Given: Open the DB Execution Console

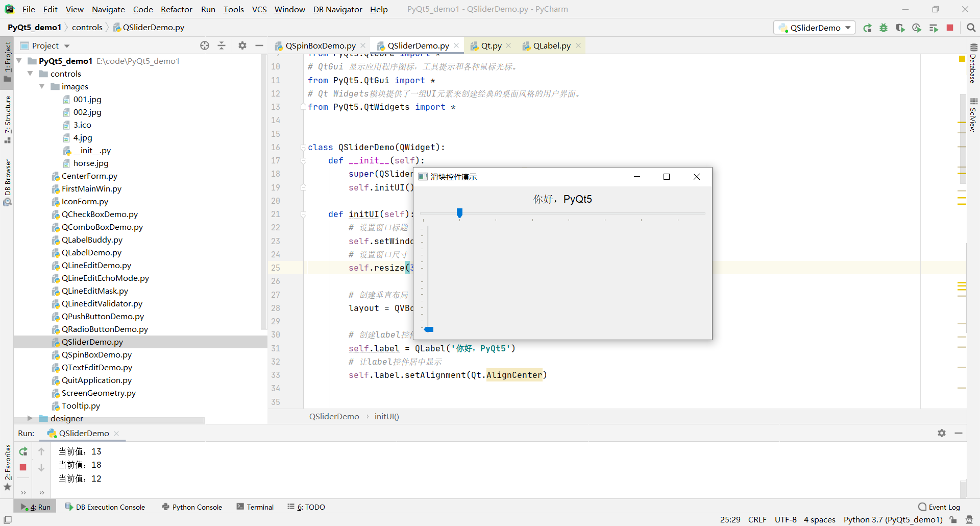Looking at the screenshot, I should [105, 507].
